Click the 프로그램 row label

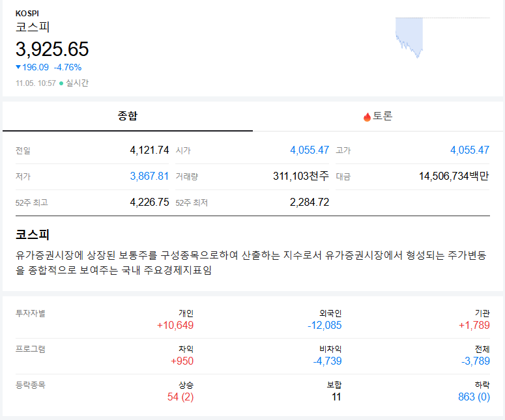(x=31, y=349)
